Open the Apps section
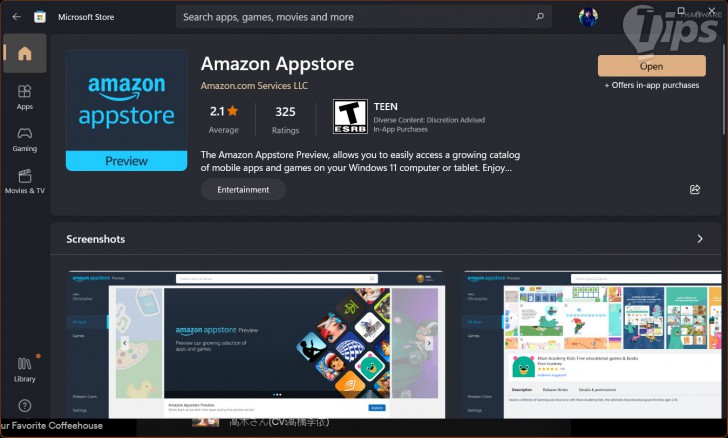 tap(25, 98)
